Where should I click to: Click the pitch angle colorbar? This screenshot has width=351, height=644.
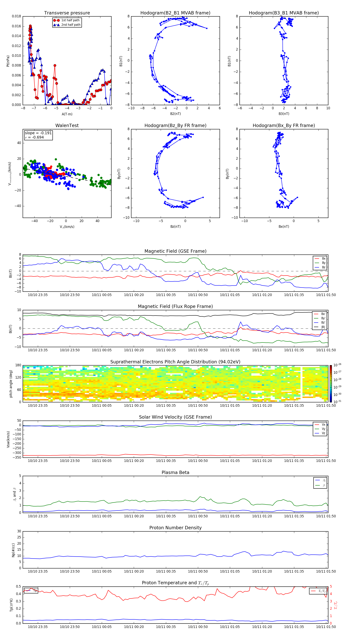331,384
